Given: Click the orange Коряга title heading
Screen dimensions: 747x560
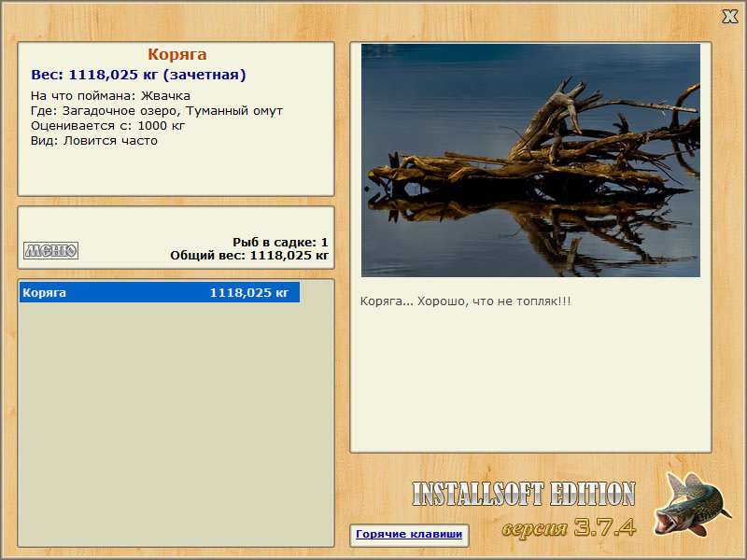Looking at the screenshot, I should (x=177, y=54).
